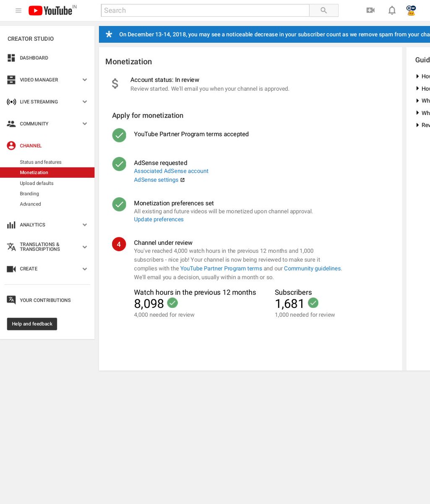Open Status and features submenu item
This screenshot has height=504, width=430.
click(41, 162)
